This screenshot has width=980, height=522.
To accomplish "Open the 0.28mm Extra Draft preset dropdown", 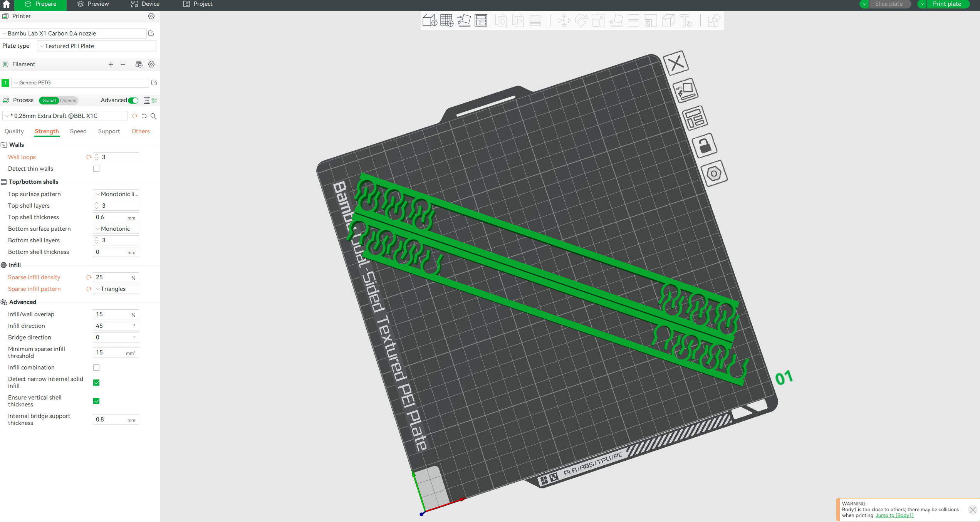I will (65, 116).
